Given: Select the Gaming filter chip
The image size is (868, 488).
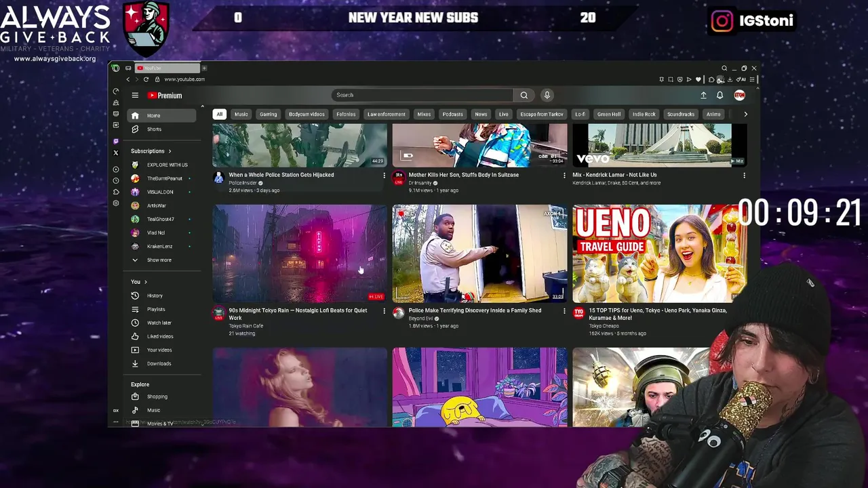Looking at the screenshot, I should (268, 114).
